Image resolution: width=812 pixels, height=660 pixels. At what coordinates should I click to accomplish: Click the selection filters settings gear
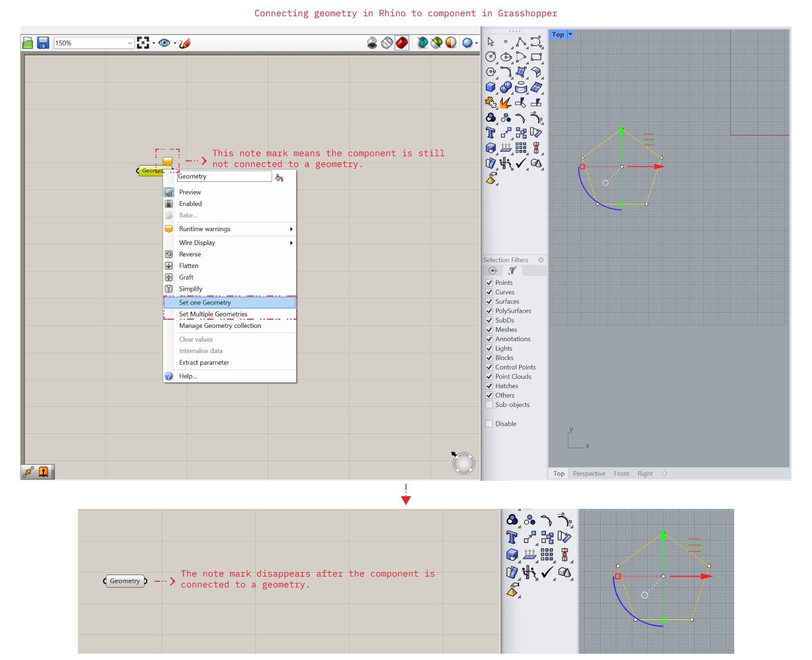(541, 260)
